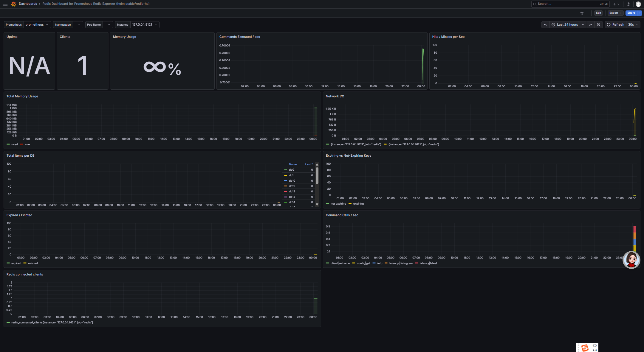Toggle the 'used' series in Total Memory Usage legend

pos(14,144)
